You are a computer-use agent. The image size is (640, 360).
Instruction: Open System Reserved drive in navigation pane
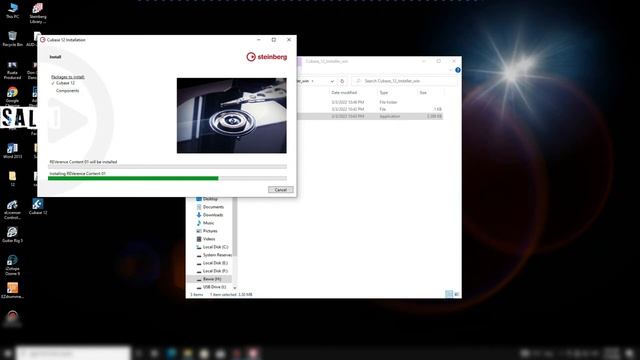tap(213, 255)
